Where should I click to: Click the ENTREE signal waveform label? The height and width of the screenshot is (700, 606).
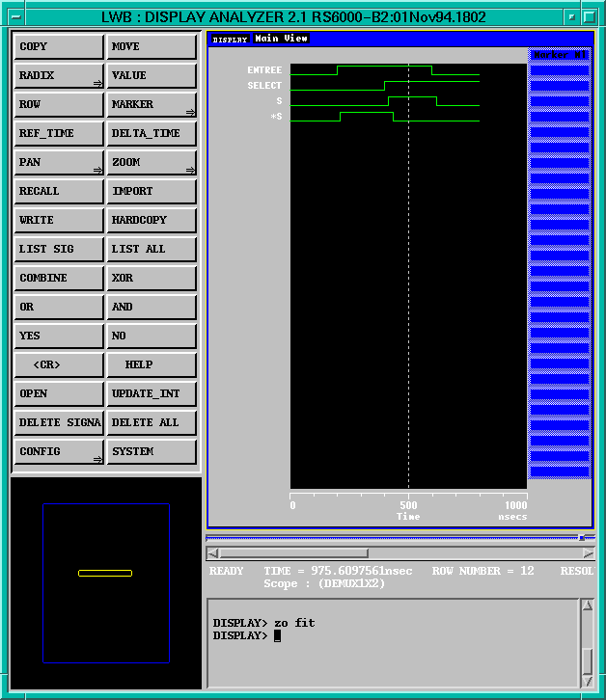(x=264, y=70)
